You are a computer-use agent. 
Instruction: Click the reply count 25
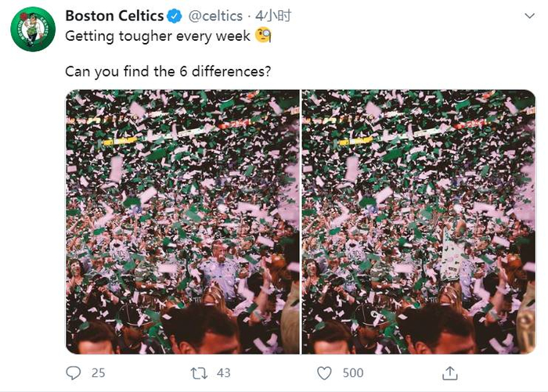98,373
